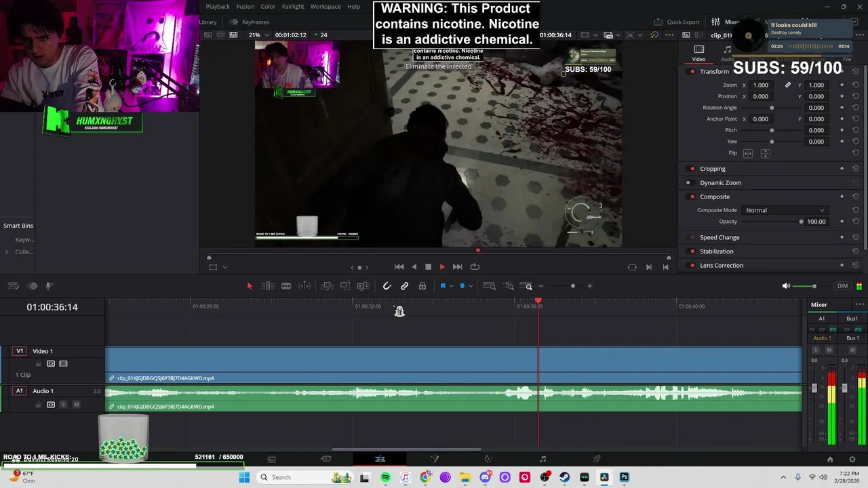
Task: Expand the Cropping section
Action: coord(713,169)
